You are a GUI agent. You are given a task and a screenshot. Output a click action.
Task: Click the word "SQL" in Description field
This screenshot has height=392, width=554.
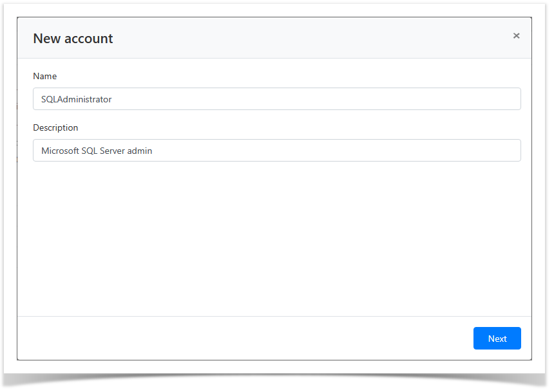(x=90, y=151)
